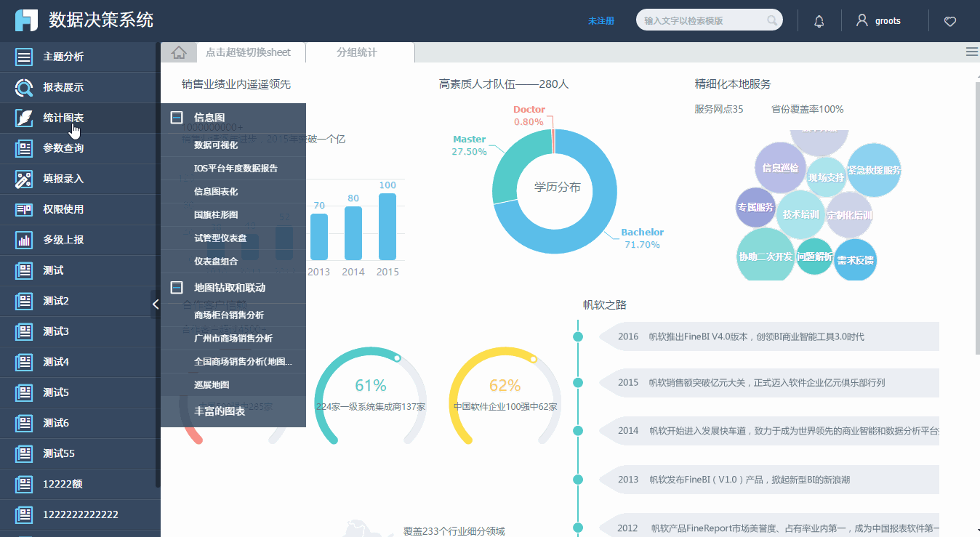This screenshot has height=537, width=980.
Task: Click the 测试4 sidebar icon
Action: (24, 362)
